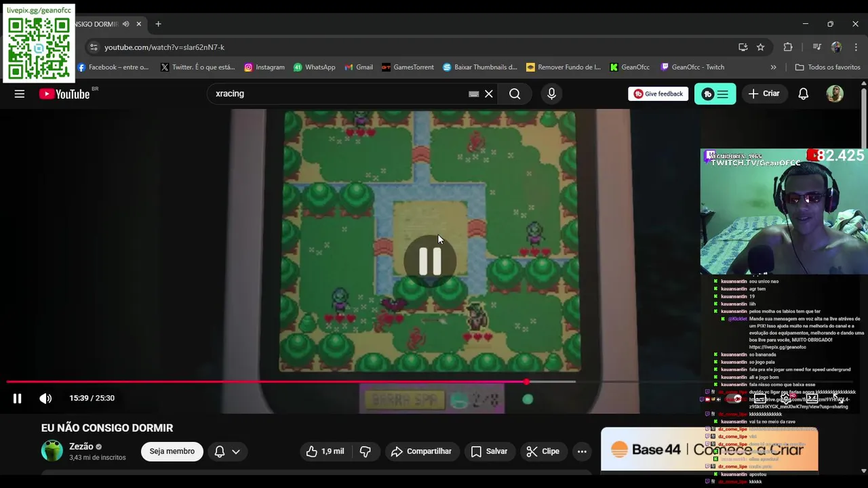Image resolution: width=868 pixels, height=488 pixels.
Task: Open browser extensions puzzle icon
Action: pos(788,47)
